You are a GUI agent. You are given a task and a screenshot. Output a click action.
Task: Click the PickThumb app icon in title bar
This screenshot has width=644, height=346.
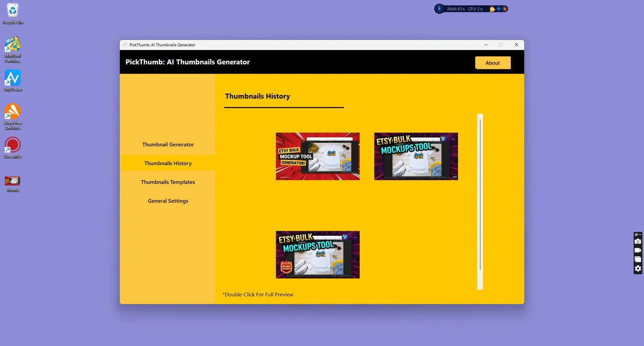[125, 45]
